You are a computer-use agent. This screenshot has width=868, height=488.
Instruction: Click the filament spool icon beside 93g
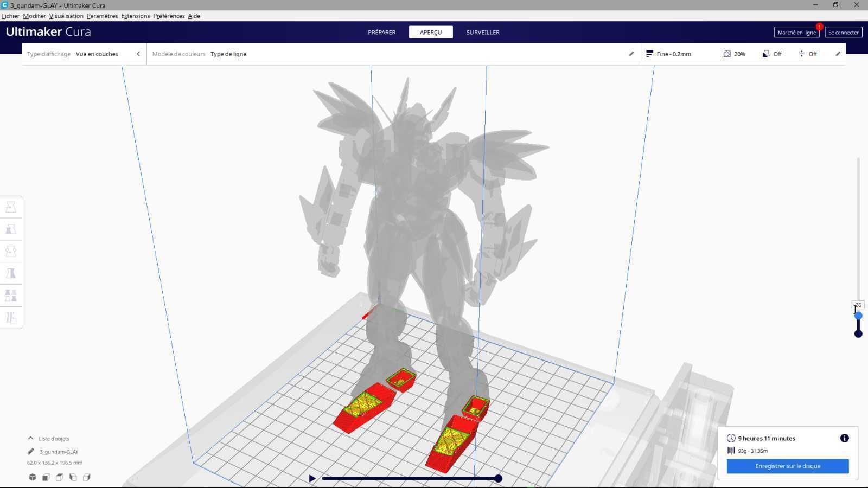coord(731,451)
